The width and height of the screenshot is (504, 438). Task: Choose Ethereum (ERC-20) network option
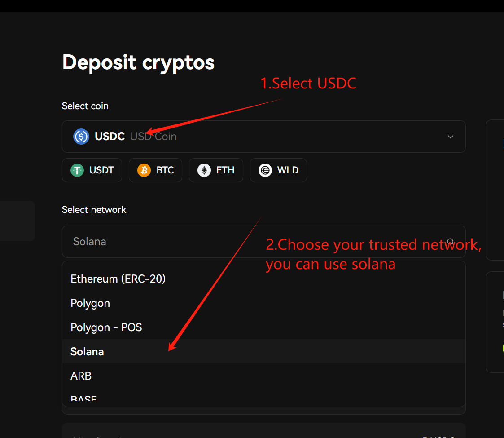click(118, 279)
